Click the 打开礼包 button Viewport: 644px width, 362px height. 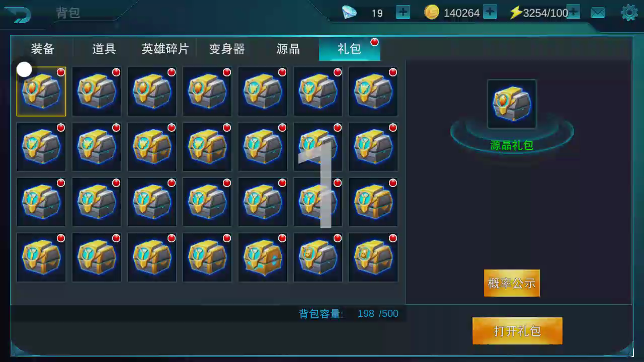click(517, 331)
